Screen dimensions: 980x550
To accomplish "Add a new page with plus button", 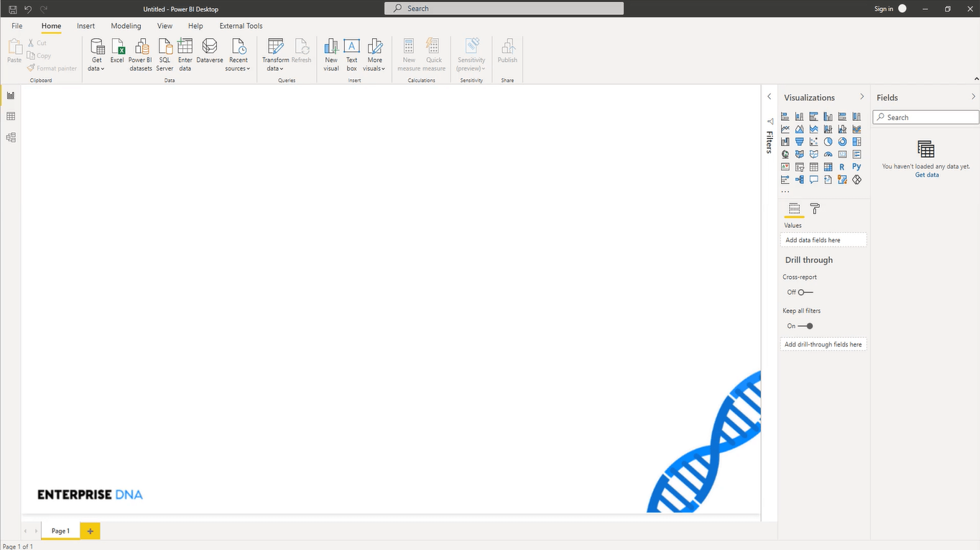I will click(x=90, y=531).
